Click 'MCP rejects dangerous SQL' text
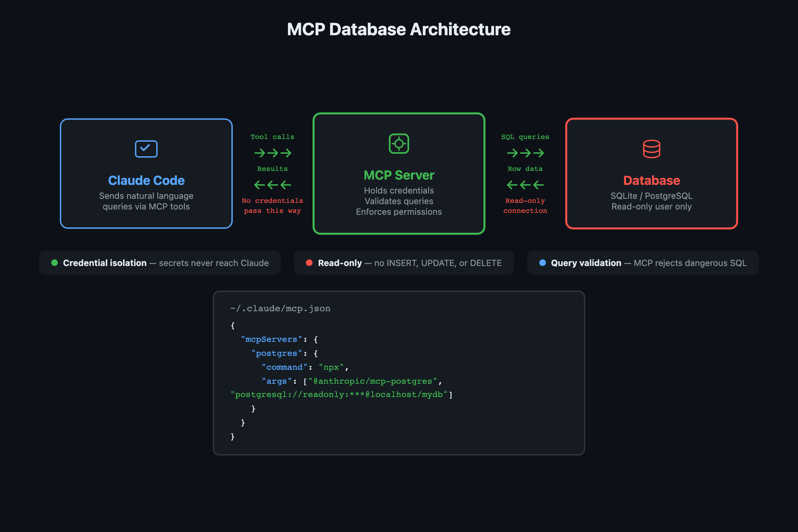The height and width of the screenshot is (532, 798). [x=690, y=263]
